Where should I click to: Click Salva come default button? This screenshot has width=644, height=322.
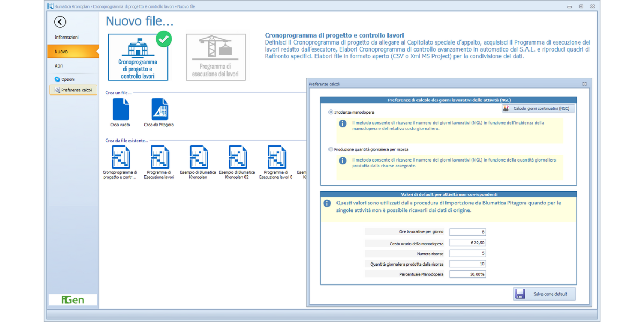[544, 294]
